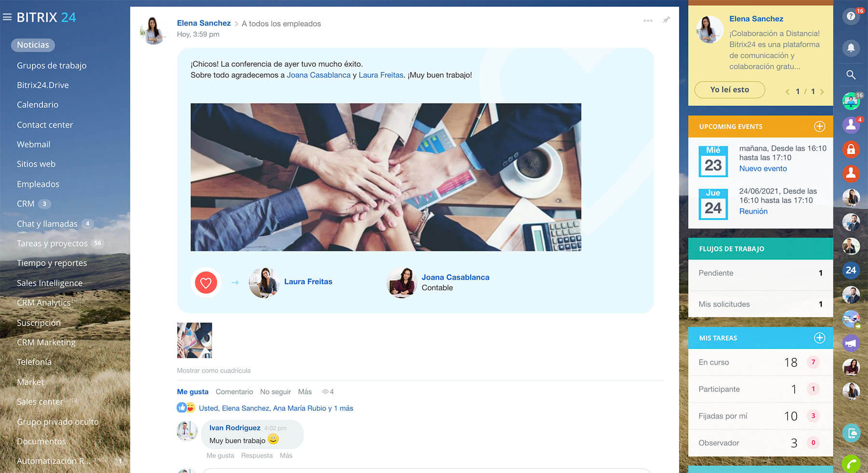This screenshot has width=868, height=473.
Task: Open the notifications bell
Action: point(851,47)
